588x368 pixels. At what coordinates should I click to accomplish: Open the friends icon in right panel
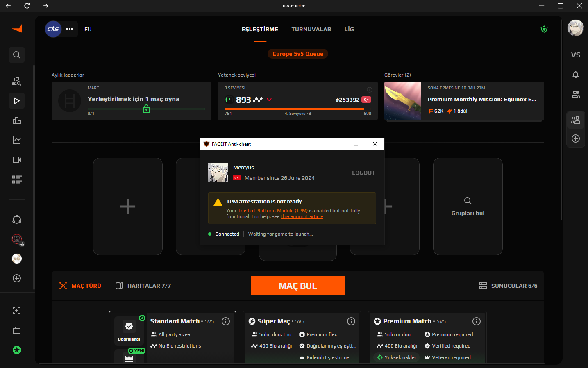point(576,94)
